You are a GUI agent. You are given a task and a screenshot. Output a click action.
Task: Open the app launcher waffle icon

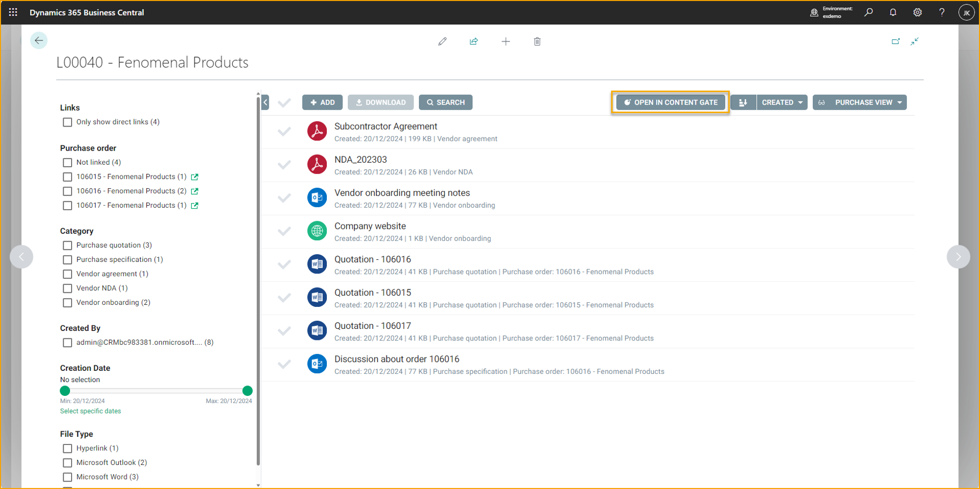tap(13, 13)
